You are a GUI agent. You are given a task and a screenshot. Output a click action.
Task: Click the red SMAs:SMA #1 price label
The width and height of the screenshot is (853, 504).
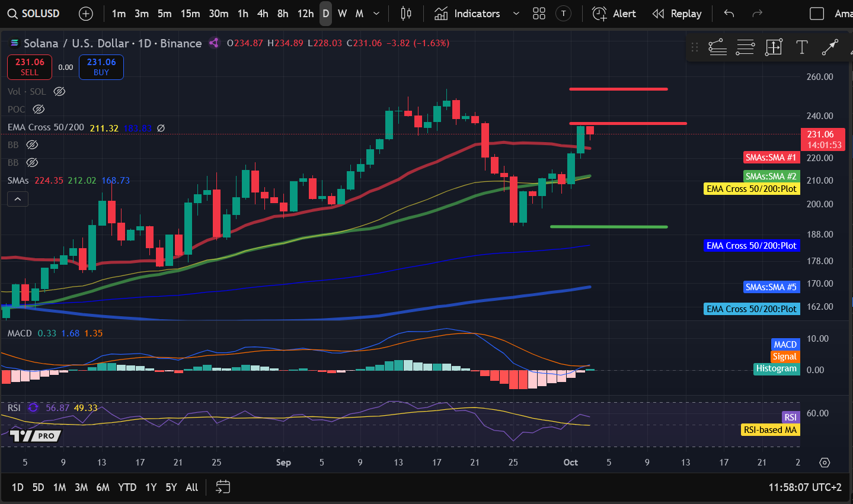click(771, 158)
